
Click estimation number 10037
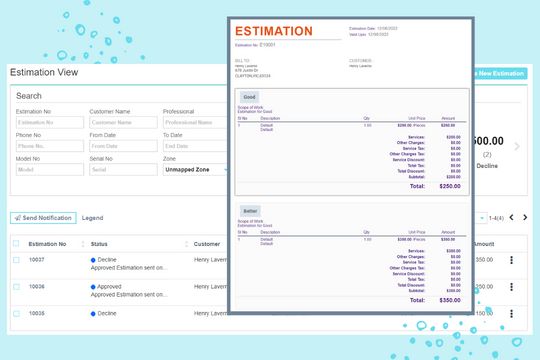point(37,259)
